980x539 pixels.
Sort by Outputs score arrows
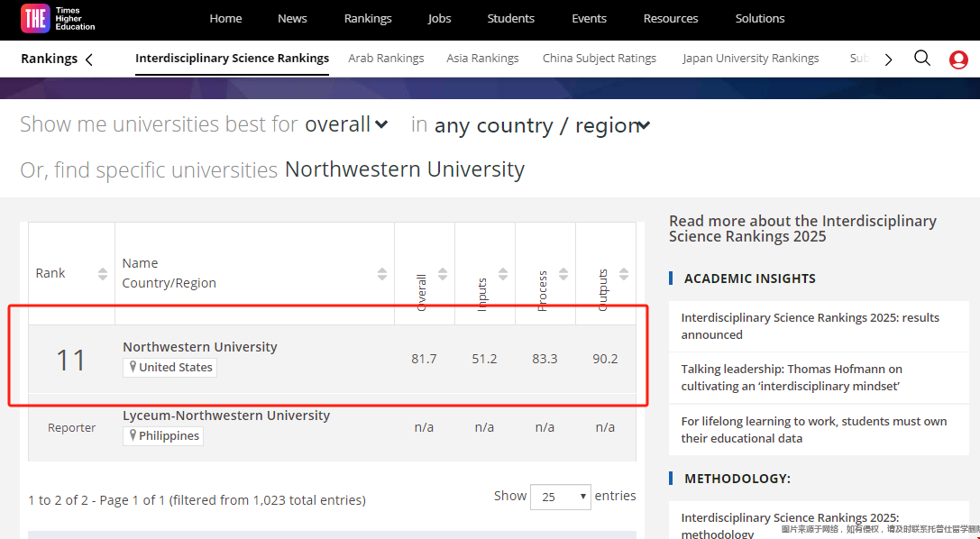pos(624,274)
